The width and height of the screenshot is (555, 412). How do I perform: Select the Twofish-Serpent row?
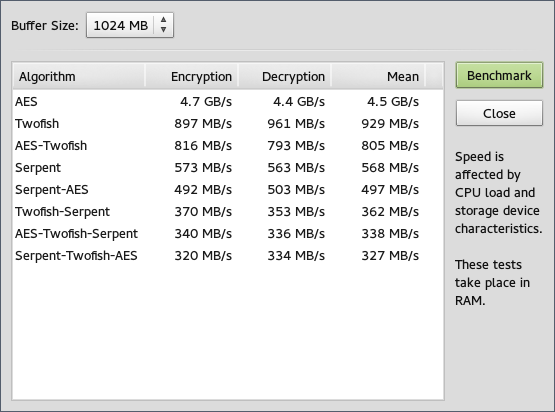228,211
